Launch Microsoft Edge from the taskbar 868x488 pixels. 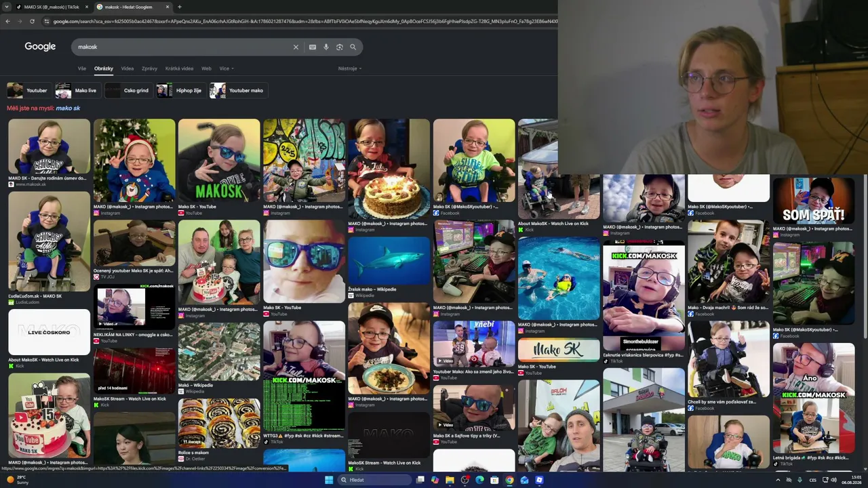pos(479,480)
